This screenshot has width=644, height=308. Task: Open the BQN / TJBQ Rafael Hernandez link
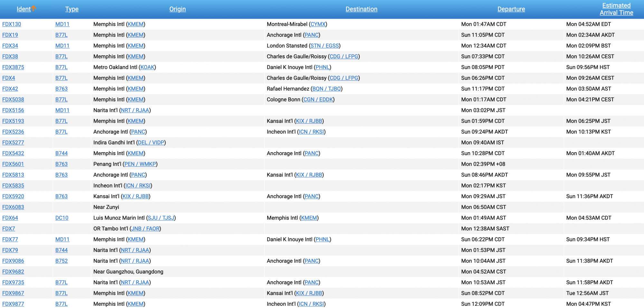[x=327, y=89]
